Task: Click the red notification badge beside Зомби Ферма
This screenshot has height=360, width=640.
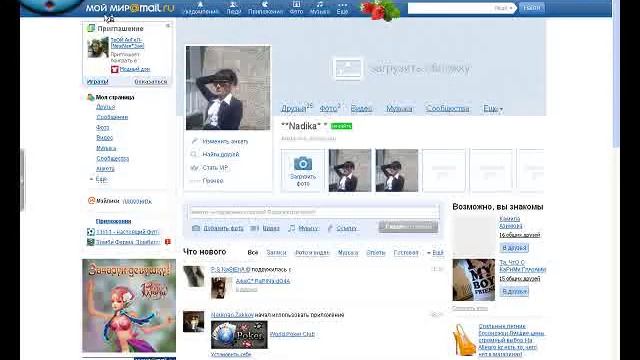Action: (x=168, y=242)
